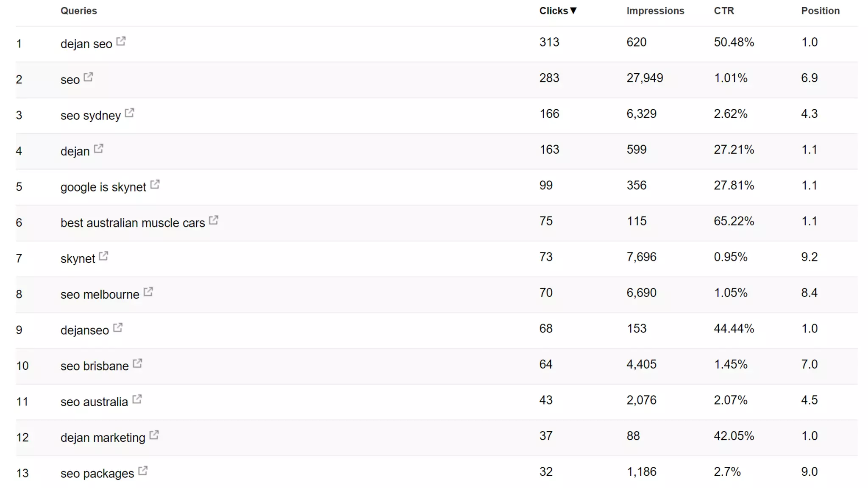Open external link icon next to 'seo australia'
The width and height of the screenshot is (868, 488).
point(137,399)
